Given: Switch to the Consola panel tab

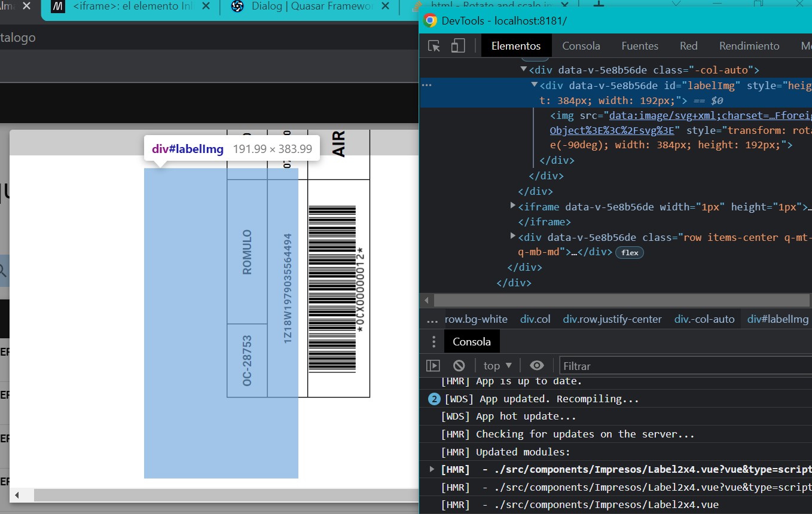Looking at the screenshot, I should pos(581,46).
